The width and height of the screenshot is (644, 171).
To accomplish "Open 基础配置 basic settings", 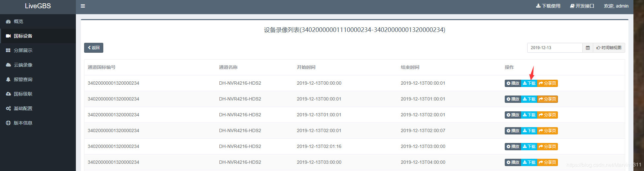I will pyautogui.click(x=38, y=108).
